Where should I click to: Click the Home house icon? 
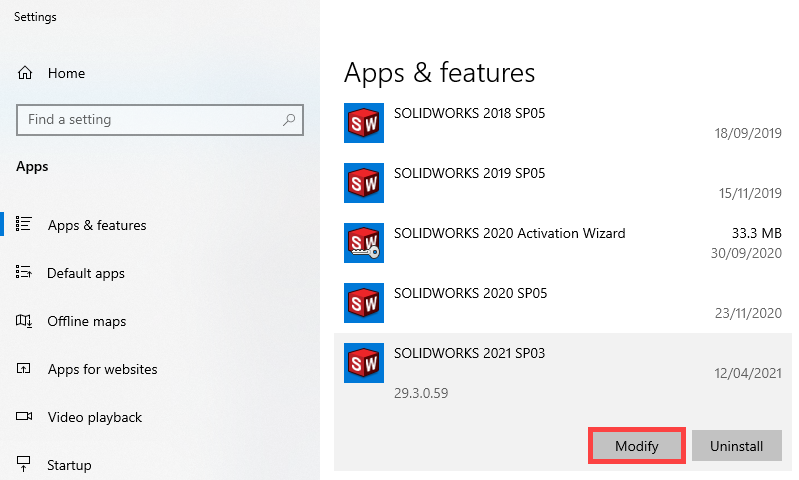click(x=25, y=73)
